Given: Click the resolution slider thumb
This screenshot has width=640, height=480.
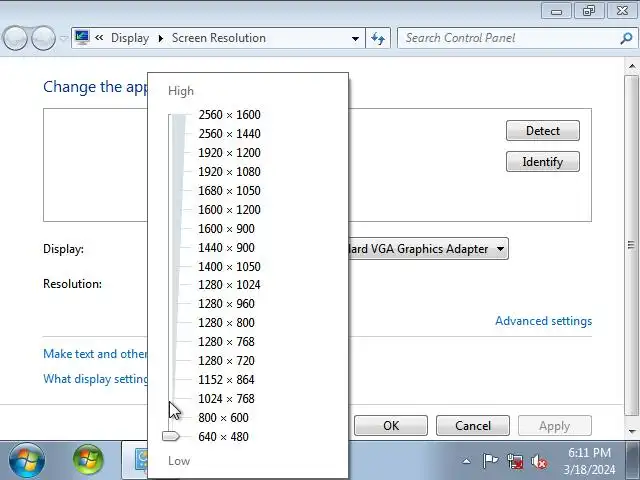Looking at the screenshot, I should 171,436.
